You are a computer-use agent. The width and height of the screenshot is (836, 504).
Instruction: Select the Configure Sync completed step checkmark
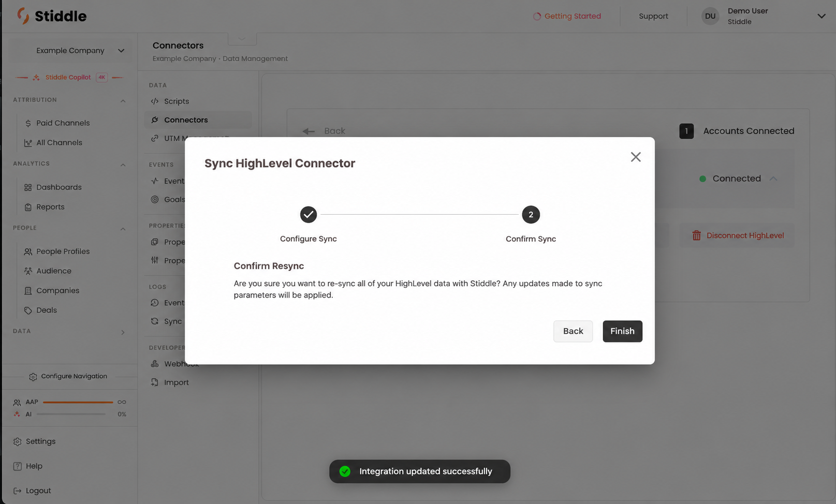coord(309,214)
